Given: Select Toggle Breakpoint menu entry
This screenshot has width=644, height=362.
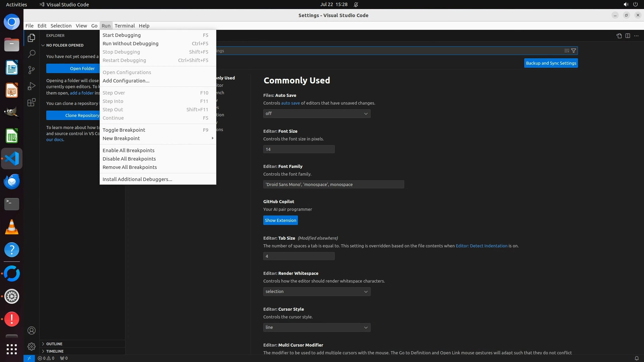Looking at the screenshot, I should [124, 130].
